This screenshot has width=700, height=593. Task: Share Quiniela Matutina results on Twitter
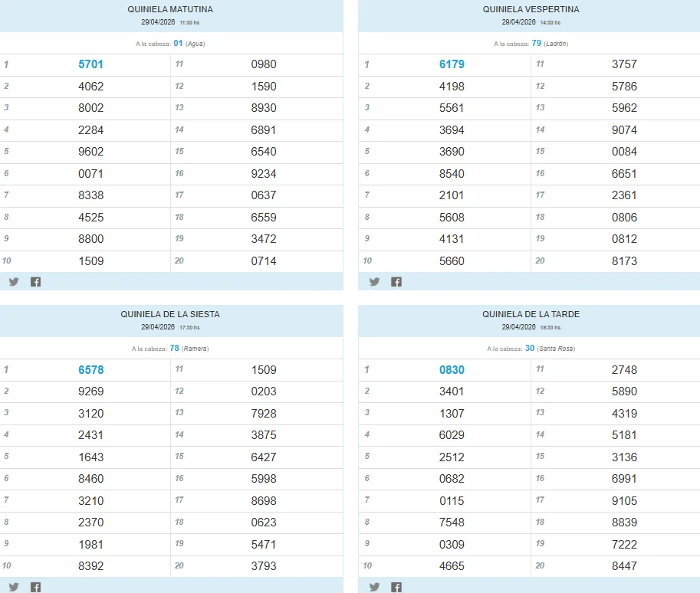(14, 281)
